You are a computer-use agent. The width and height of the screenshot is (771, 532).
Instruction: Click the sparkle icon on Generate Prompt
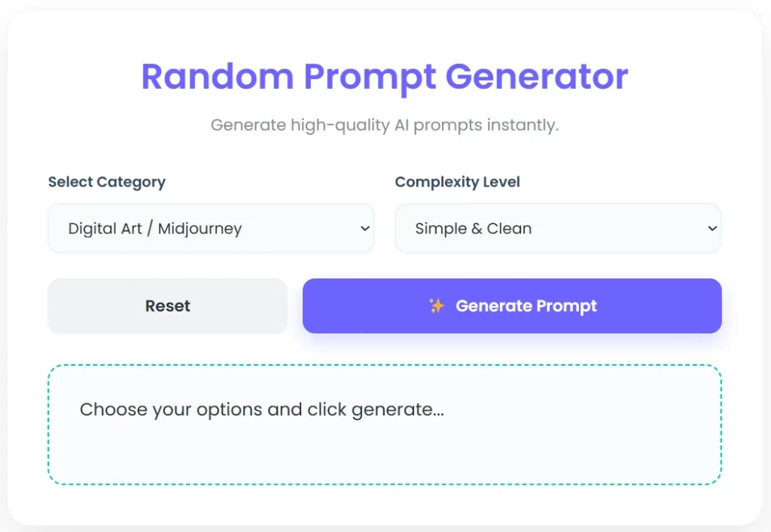coord(439,306)
